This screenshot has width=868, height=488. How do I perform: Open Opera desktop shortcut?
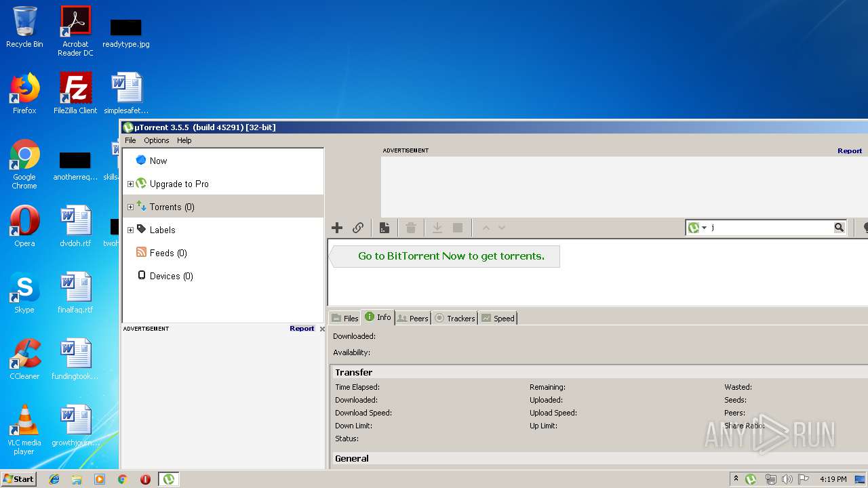coord(24,226)
